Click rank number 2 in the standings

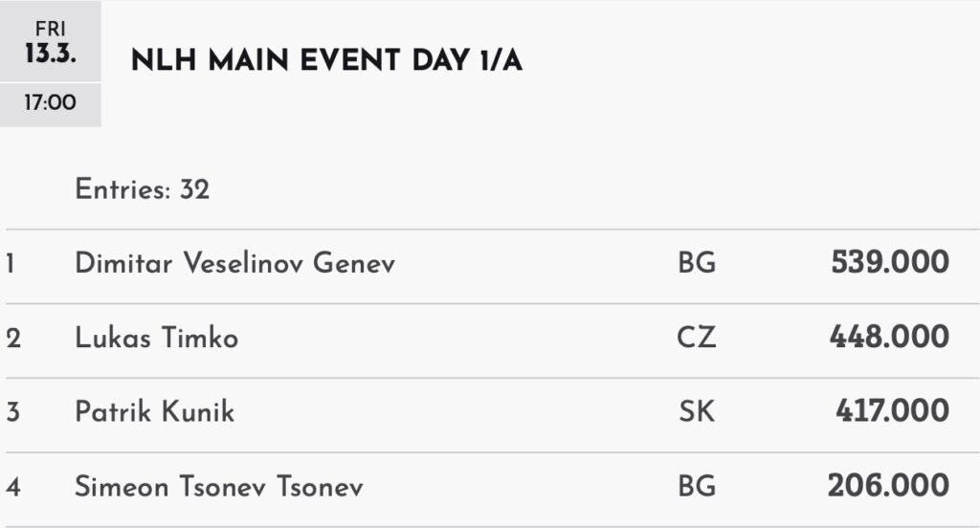[x=12, y=338]
